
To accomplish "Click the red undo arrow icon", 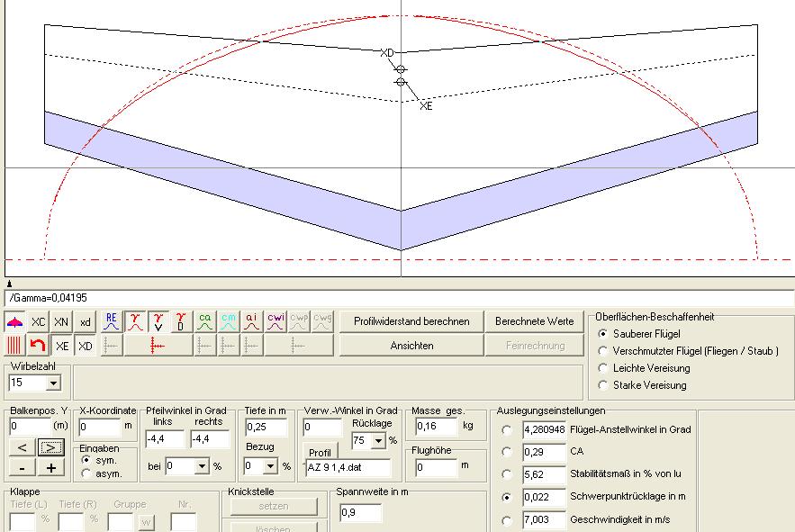I will (38, 346).
